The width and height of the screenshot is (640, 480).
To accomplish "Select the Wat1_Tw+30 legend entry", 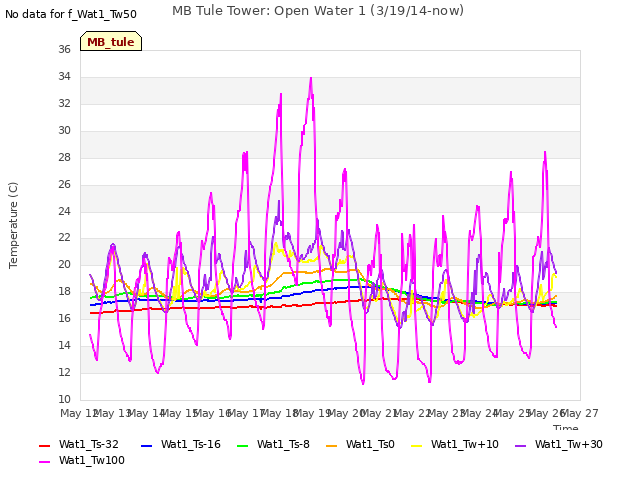I will tap(559, 444).
